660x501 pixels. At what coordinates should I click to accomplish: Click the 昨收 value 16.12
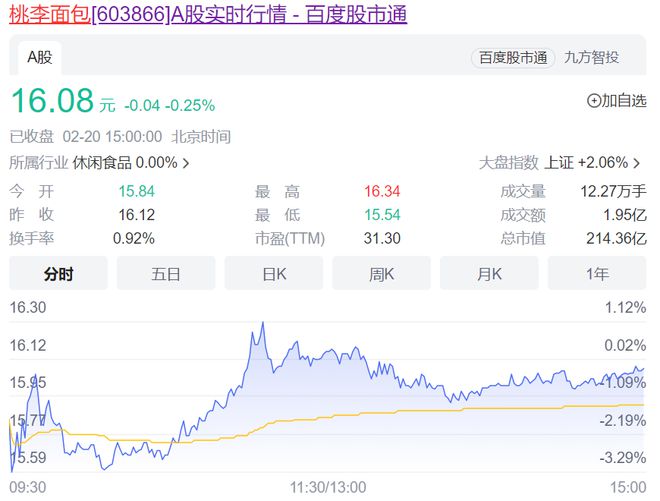(136, 215)
